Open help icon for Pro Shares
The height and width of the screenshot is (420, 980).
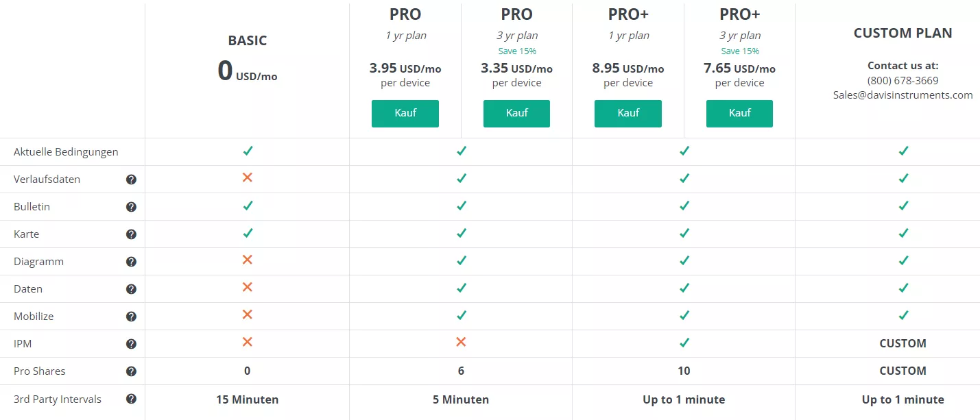pos(131,371)
